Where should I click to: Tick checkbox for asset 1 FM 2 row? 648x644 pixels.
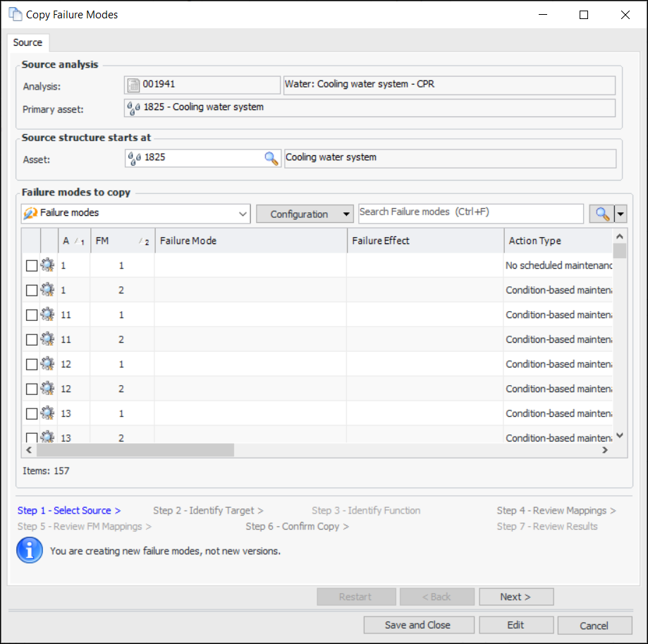31,291
